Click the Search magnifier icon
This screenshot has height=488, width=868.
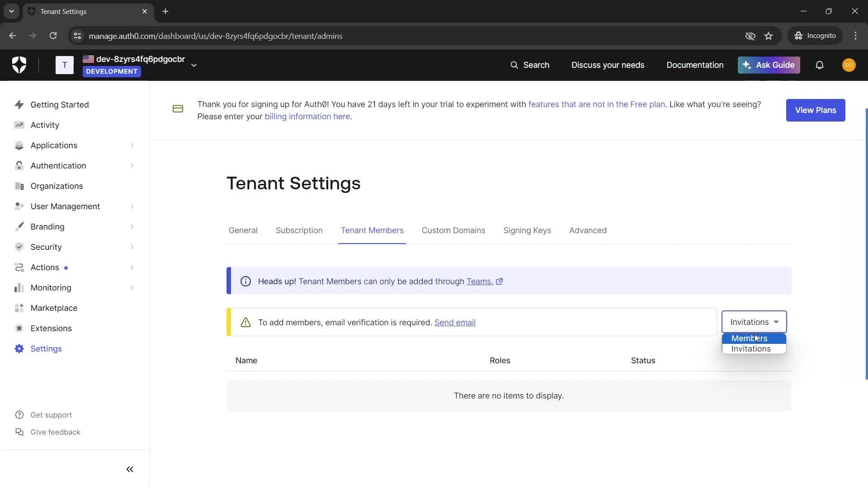pyautogui.click(x=514, y=65)
